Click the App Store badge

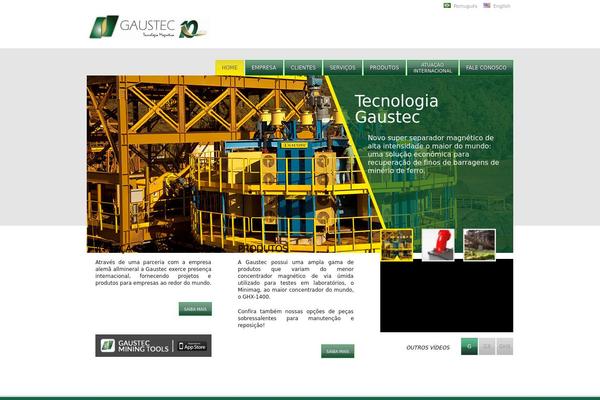point(192,346)
